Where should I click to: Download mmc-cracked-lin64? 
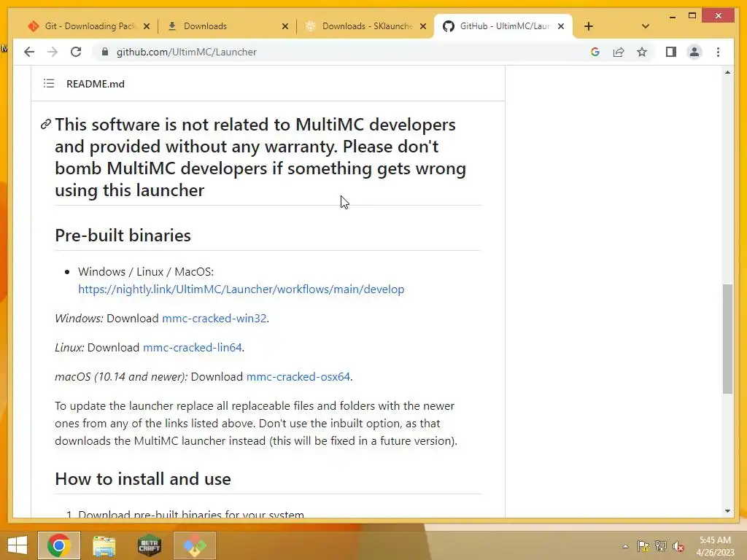point(193,347)
